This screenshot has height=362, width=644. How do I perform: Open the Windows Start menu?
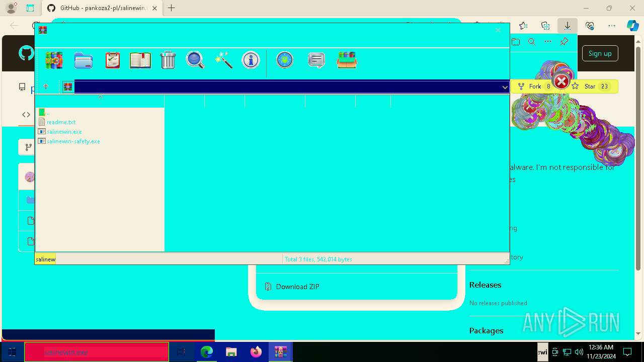click(x=12, y=352)
